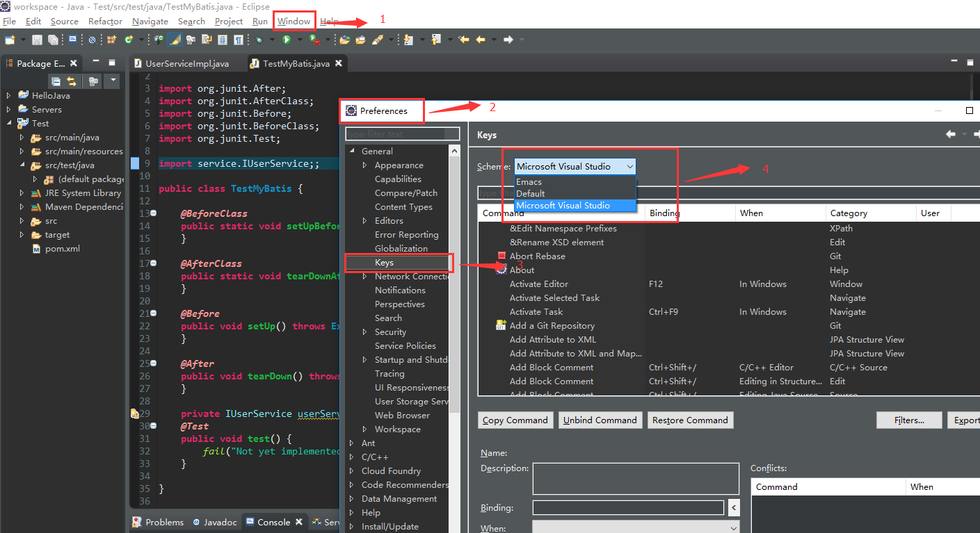This screenshot has width=980, height=533.
Task: Toggle Block Selection Mode in toolbar
Action: click(223, 40)
